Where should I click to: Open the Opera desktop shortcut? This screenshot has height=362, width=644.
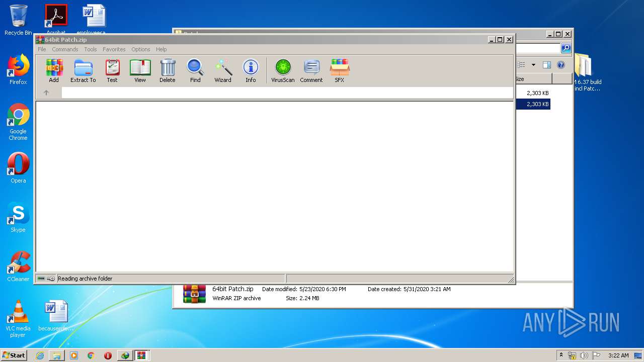point(18,168)
